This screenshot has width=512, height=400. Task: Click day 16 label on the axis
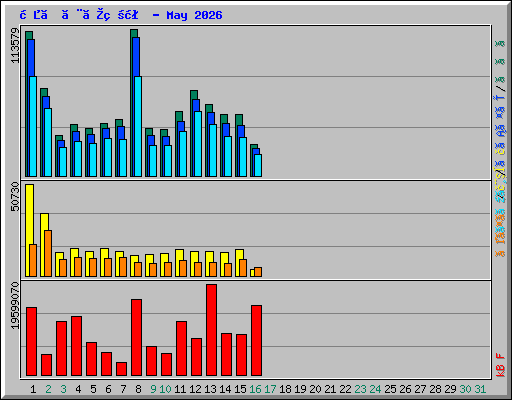(x=255, y=389)
